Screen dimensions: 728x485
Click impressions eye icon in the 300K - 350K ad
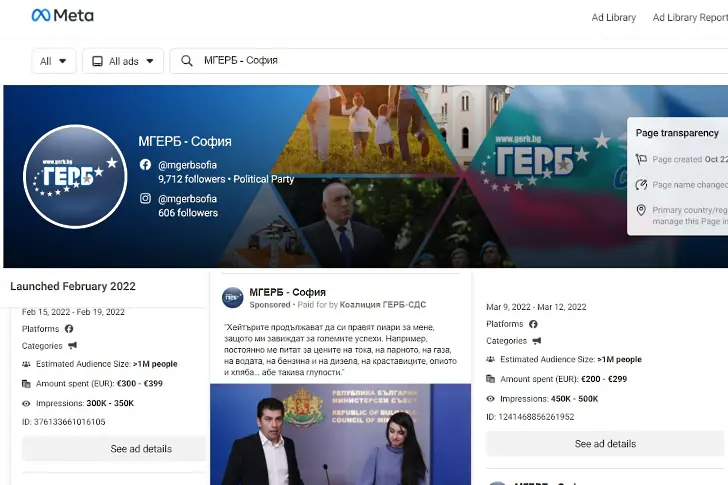point(26,403)
